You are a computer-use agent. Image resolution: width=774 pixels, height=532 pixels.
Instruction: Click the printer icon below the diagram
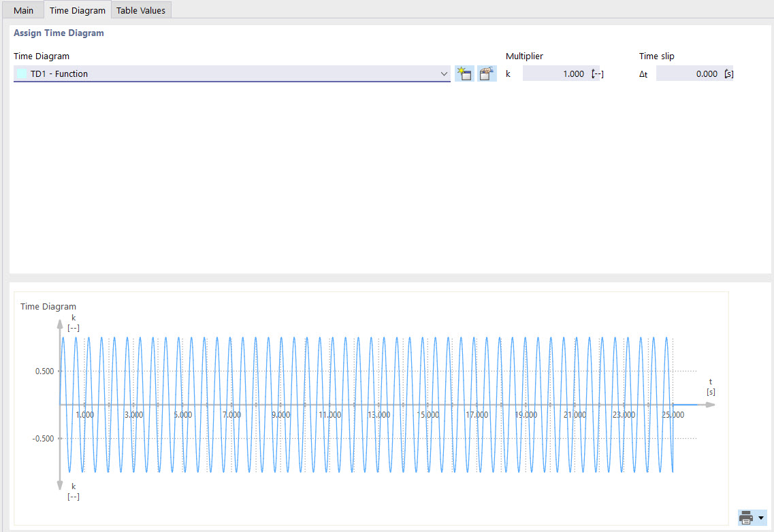tap(746, 518)
